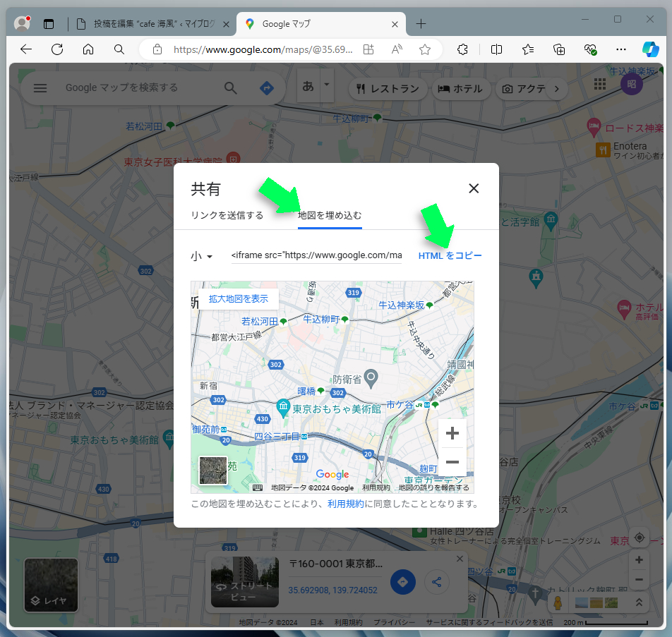Click the directions button on the location card
Viewport: 672px width, 637px height.
pos(403,582)
